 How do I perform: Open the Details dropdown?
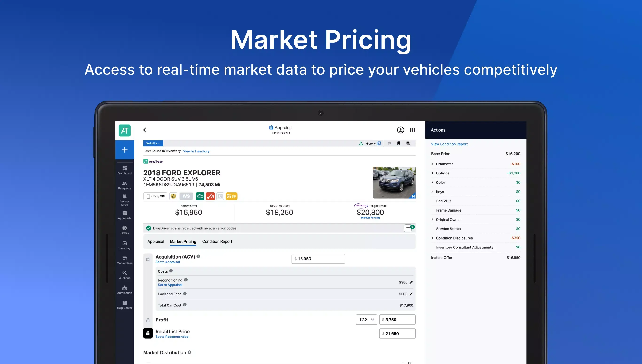click(x=153, y=143)
